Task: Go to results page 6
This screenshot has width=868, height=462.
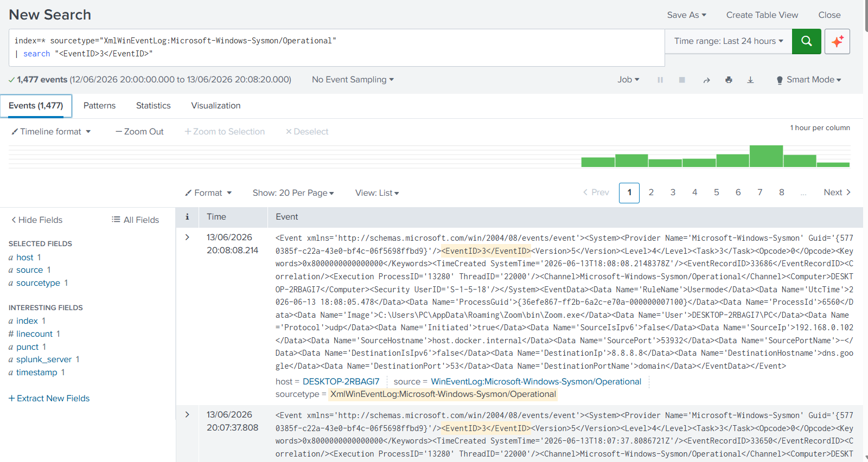Action: (738, 193)
